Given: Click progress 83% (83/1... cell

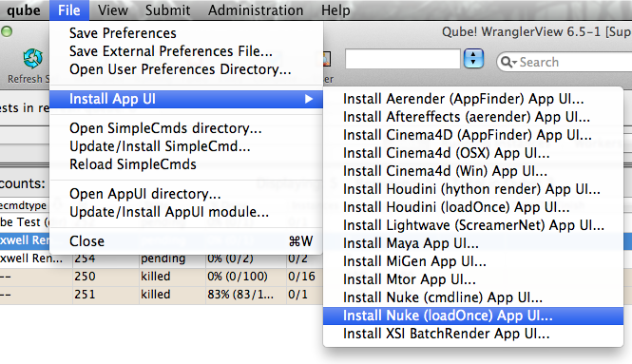Looking at the screenshot, I should (x=246, y=295).
